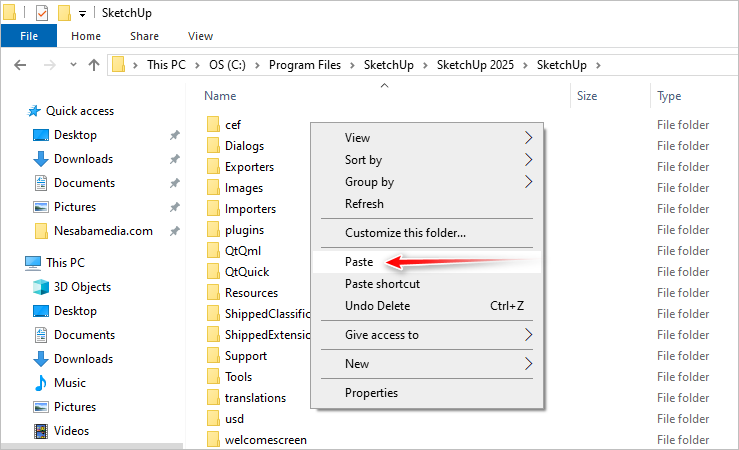Click This PC in the address bar
This screenshot has height=450, width=739.
click(x=166, y=65)
